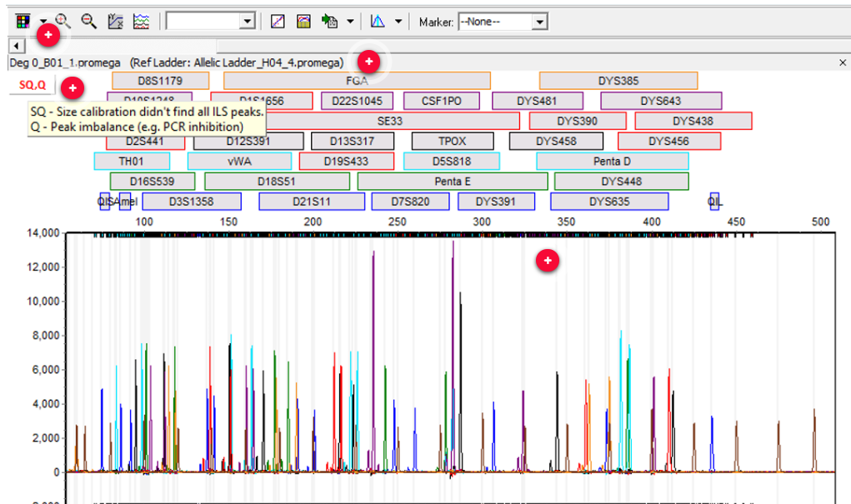Click the peak display icon

click(378, 22)
